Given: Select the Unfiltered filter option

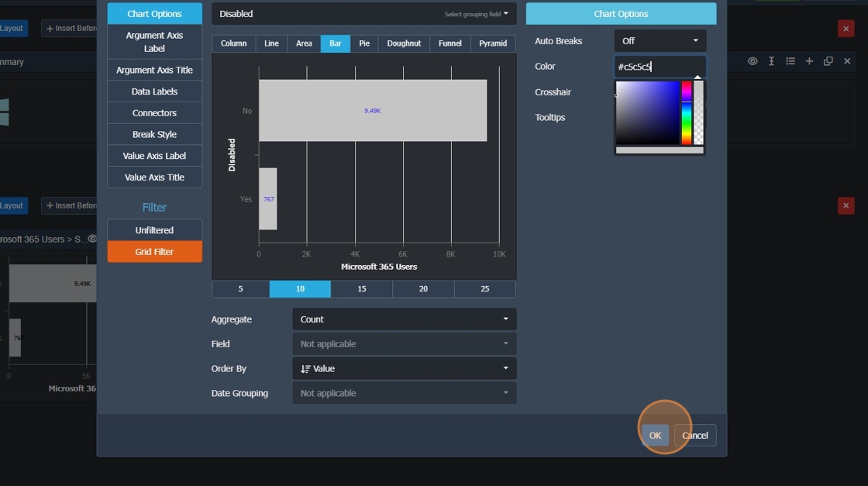Looking at the screenshot, I should pos(154,230).
